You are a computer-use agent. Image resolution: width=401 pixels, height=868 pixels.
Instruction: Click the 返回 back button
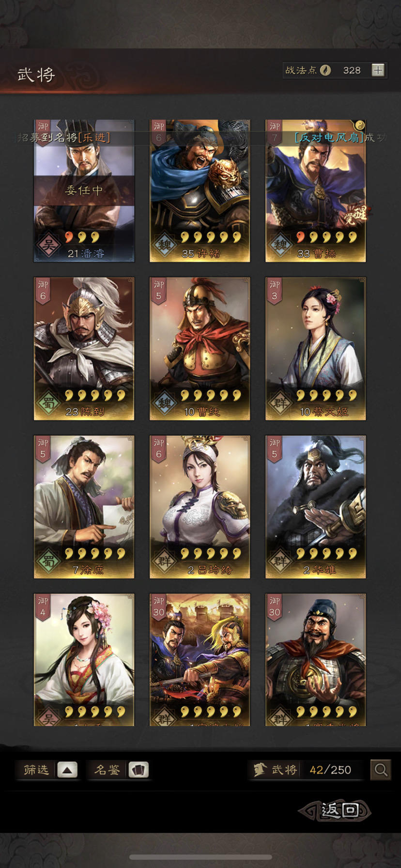335,810
